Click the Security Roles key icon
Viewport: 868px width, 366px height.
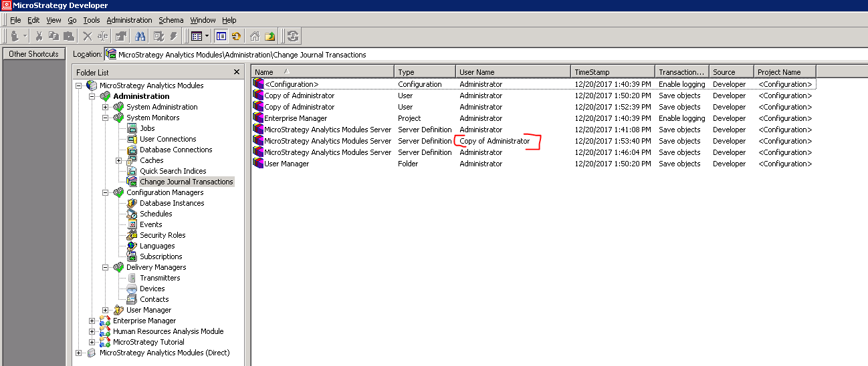pyautogui.click(x=132, y=235)
